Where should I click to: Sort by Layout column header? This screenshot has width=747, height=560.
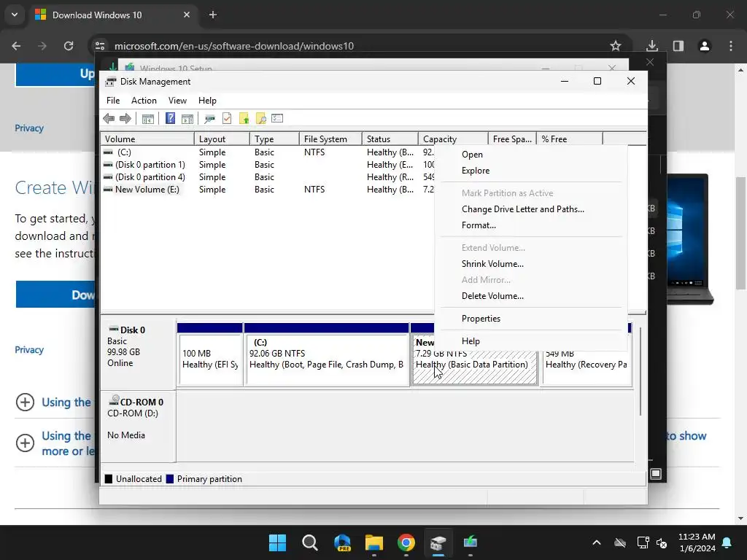coord(222,139)
